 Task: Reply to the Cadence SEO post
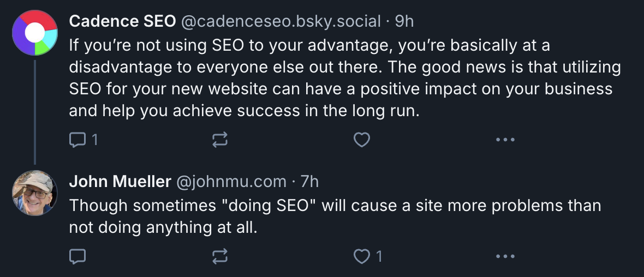click(x=77, y=141)
